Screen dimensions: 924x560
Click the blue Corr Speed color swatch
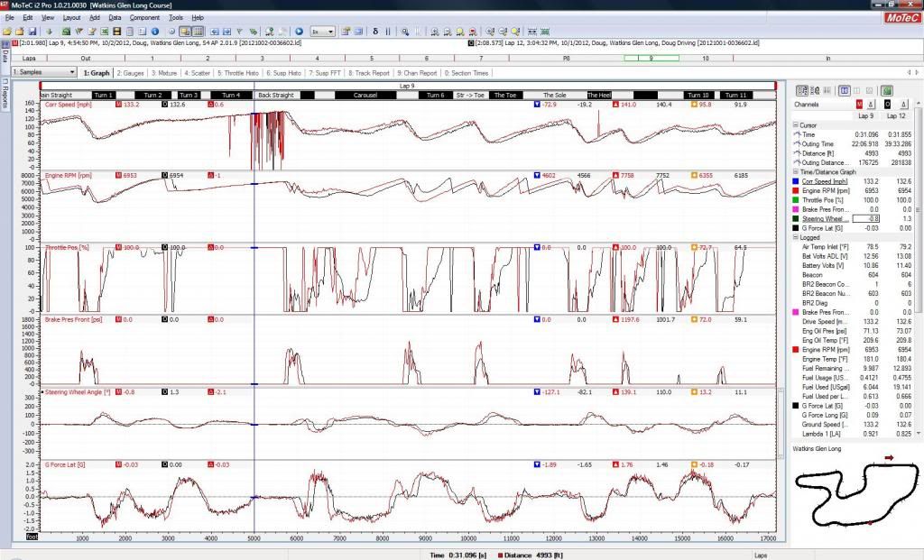point(797,181)
